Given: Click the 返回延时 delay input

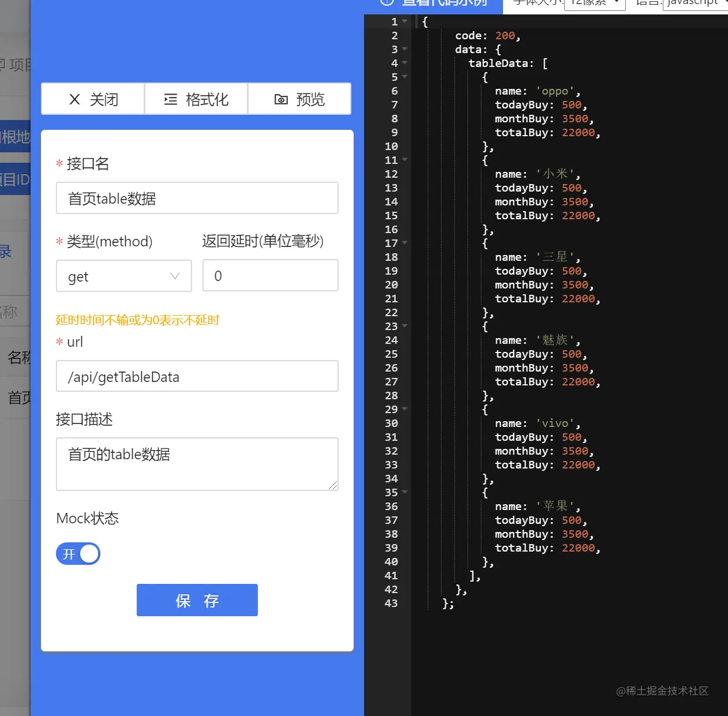Looking at the screenshot, I should click(x=271, y=276).
